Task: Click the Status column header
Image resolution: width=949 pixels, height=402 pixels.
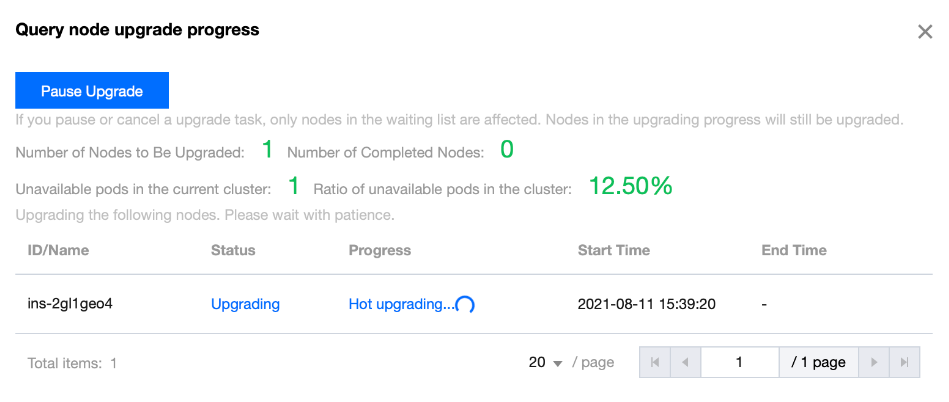Action: pyautogui.click(x=233, y=250)
